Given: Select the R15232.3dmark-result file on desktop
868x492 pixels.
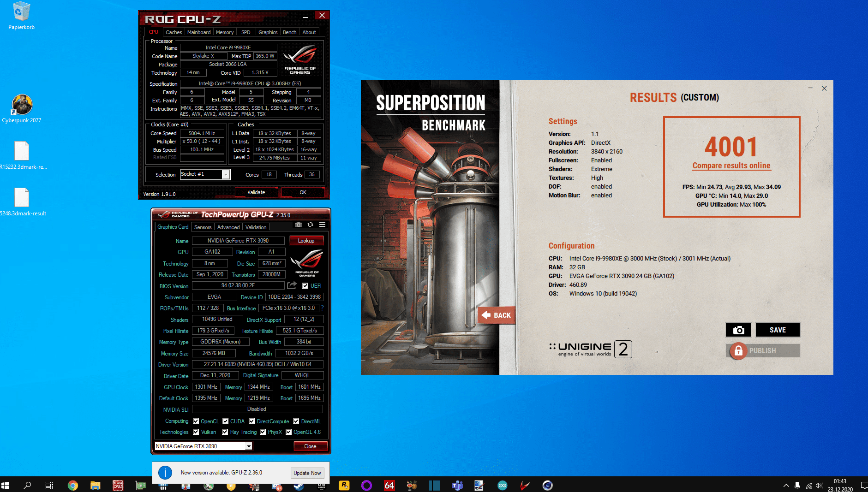Looking at the screenshot, I should 22,155.
